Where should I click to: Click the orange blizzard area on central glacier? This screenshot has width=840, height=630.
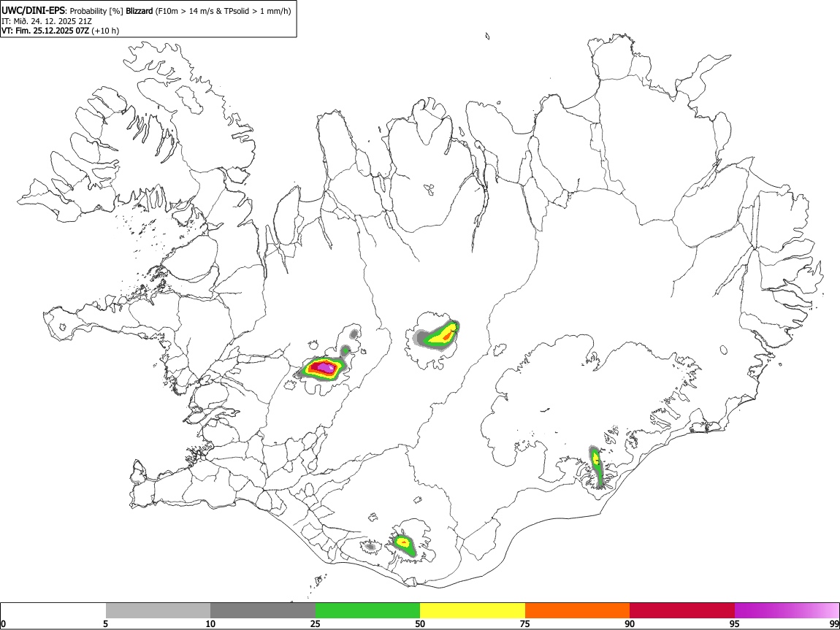447,335
